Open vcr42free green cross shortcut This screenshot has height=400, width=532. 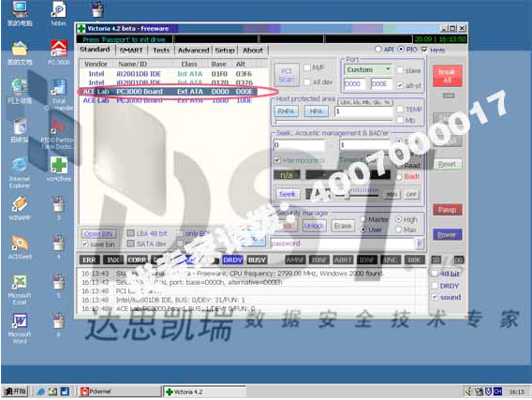click(x=59, y=169)
